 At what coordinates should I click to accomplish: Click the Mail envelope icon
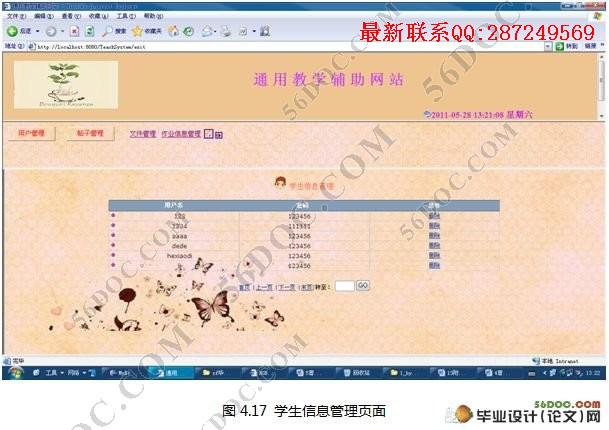[207, 31]
